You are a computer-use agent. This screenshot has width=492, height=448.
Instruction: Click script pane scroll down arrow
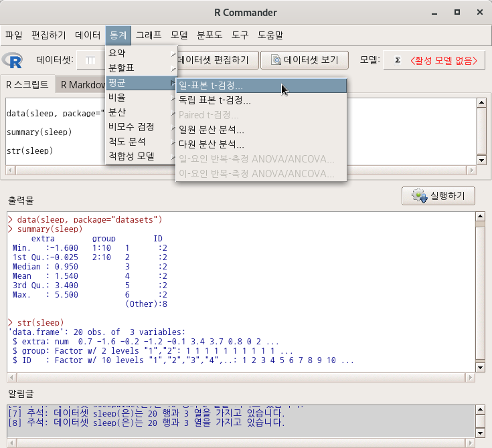point(481,160)
